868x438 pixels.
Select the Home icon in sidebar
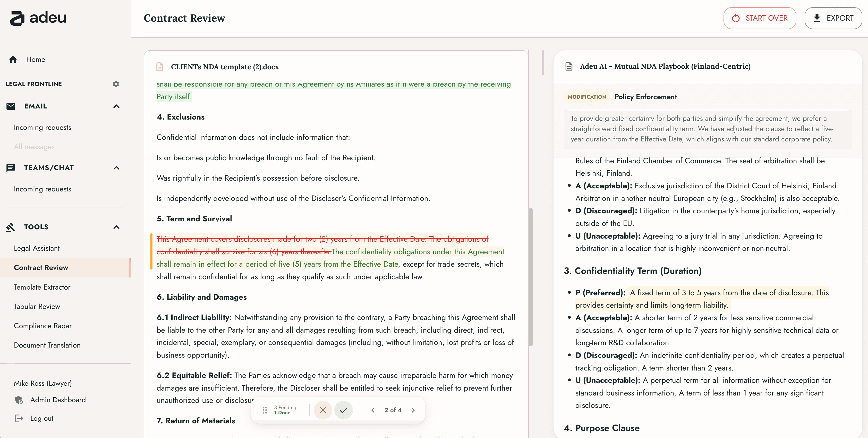pyautogui.click(x=13, y=59)
